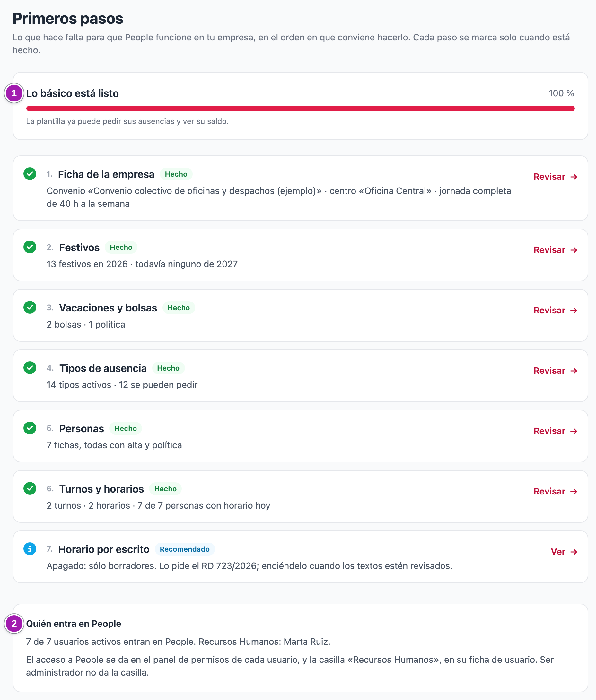Viewport: 596px width, 700px height.
Task: Open Revisar link for Festivos
Action: click(x=556, y=250)
